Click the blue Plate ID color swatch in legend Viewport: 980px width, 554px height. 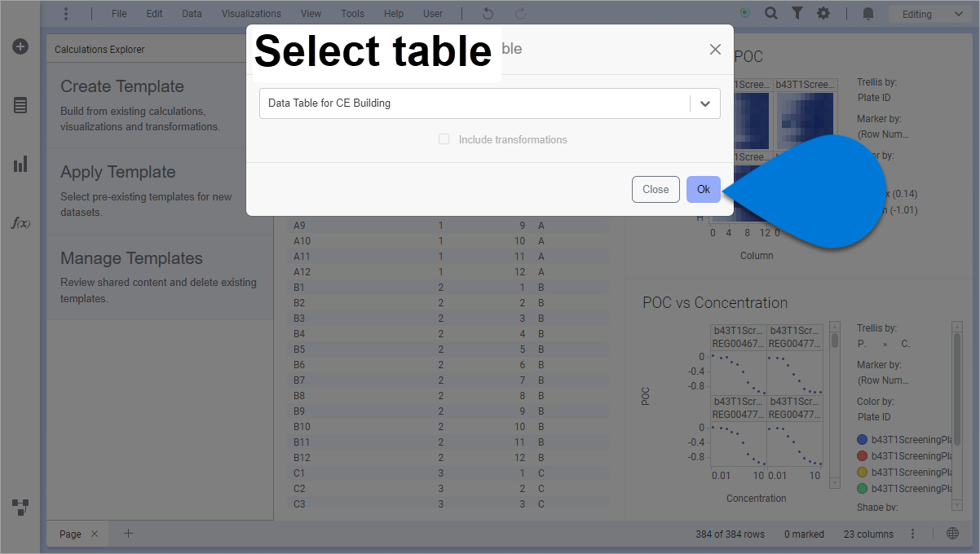click(863, 440)
